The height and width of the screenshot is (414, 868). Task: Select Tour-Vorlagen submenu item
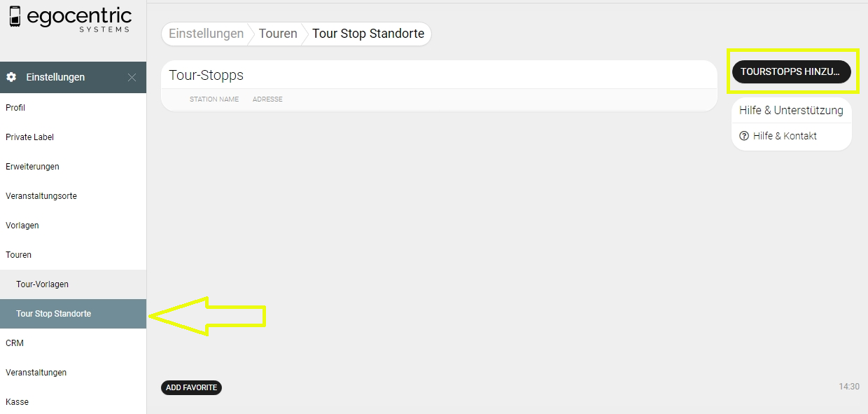tap(42, 284)
